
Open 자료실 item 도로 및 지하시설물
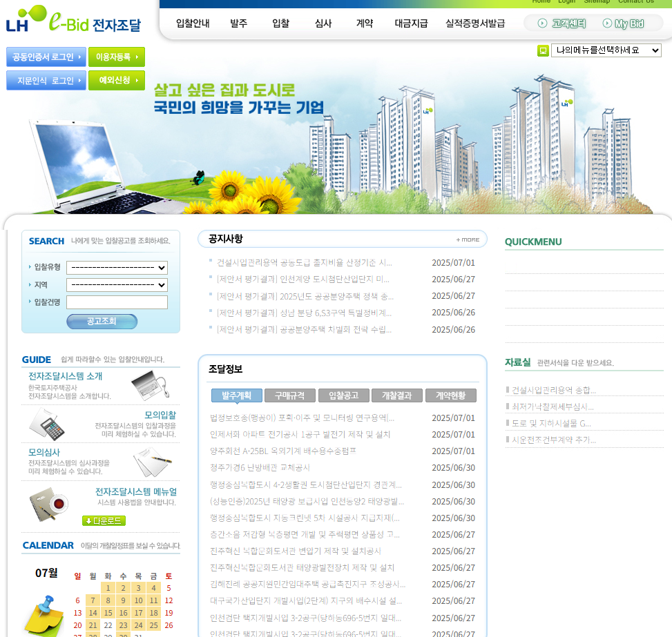tap(552, 423)
